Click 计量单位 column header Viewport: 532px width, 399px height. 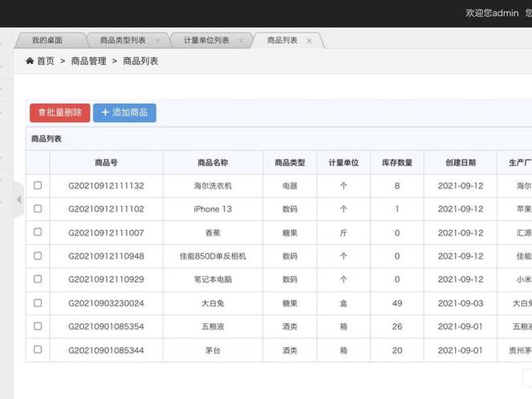pyautogui.click(x=343, y=162)
